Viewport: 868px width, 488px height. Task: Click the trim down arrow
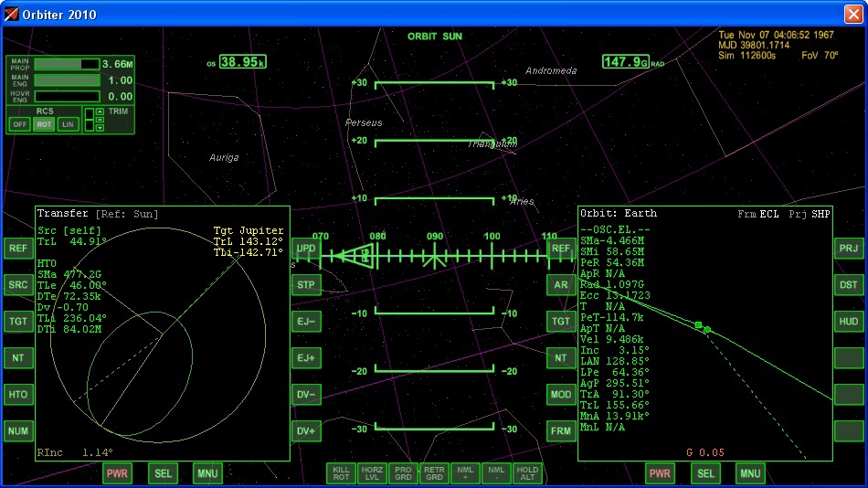(100, 128)
